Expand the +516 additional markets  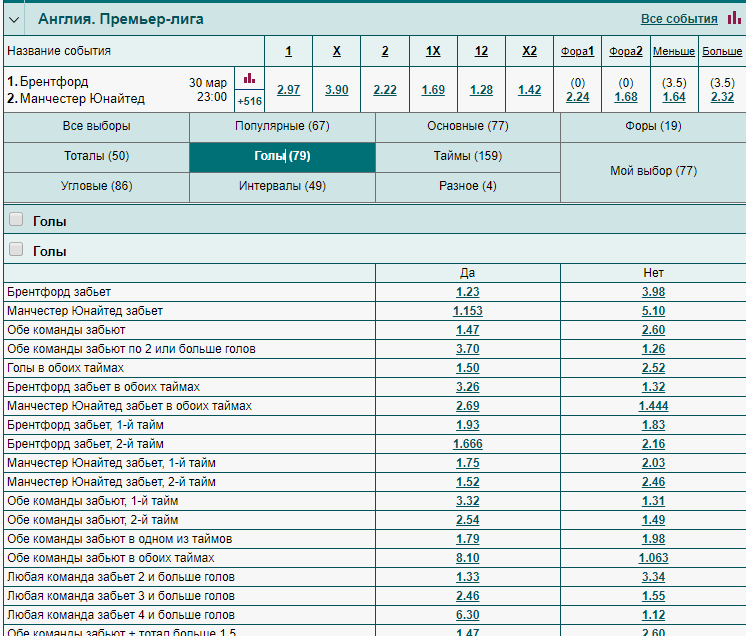click(x=249, y=101)
